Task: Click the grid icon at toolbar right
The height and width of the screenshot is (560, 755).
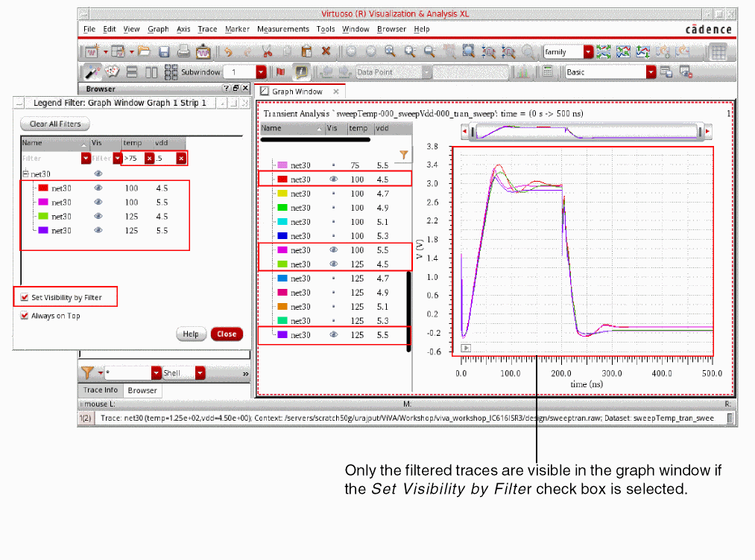Action: pyautogui.click(x=718, y=52)
